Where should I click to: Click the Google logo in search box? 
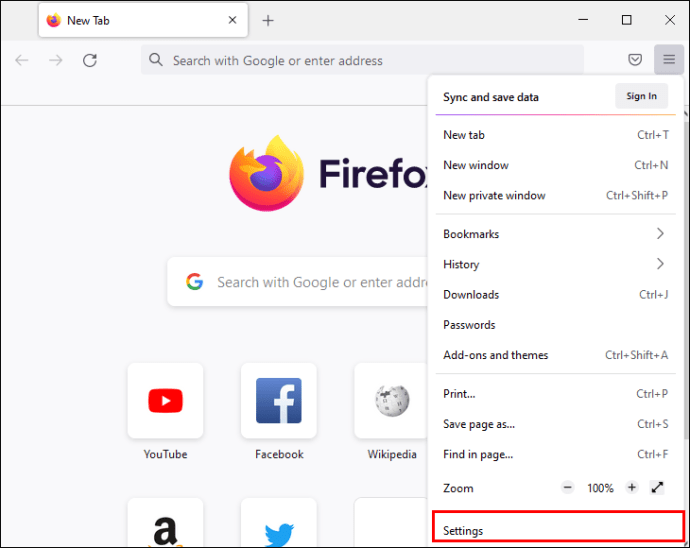[194, 282]
